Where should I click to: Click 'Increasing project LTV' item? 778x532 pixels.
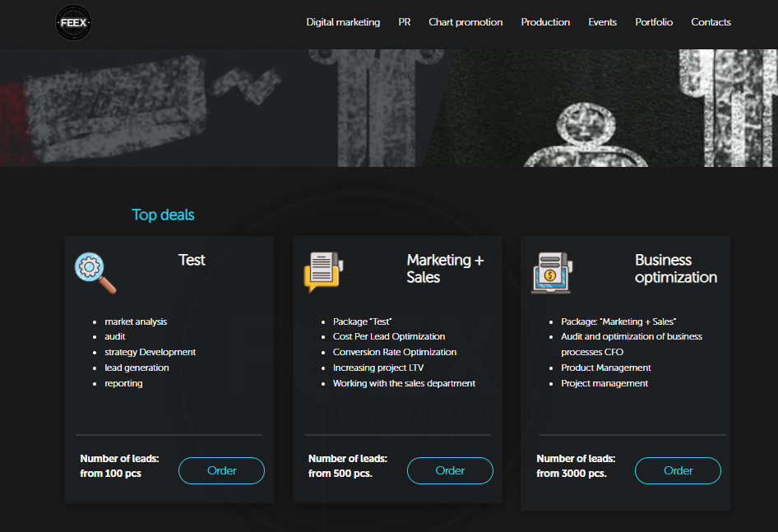click(x=378, y=368)
